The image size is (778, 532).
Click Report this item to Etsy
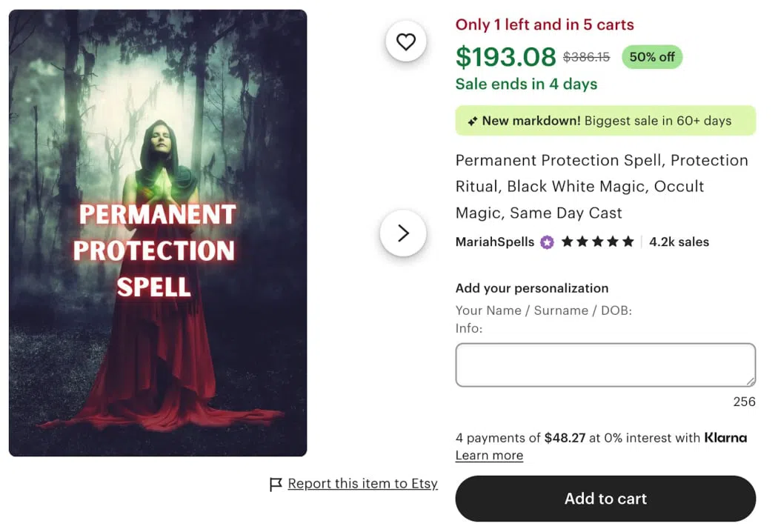(362, 484)
